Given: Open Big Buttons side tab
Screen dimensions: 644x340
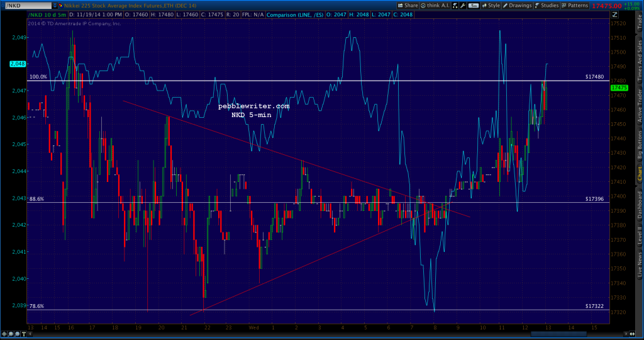Looking at the screenshot, I should click(x=640, y=145).
